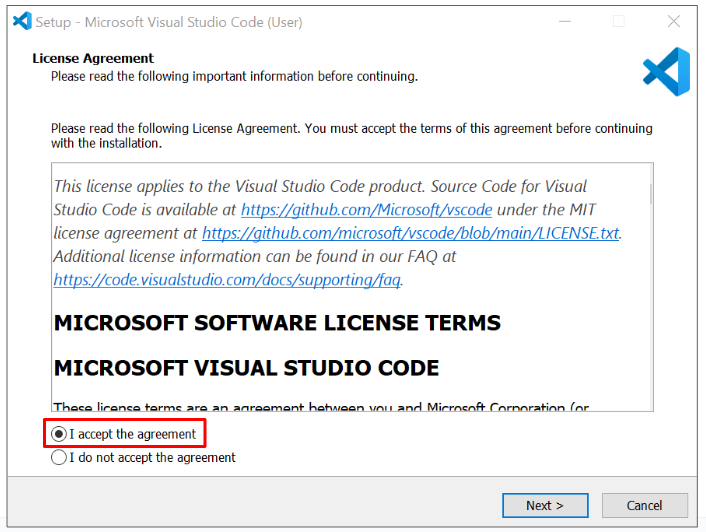The width and height of the screenshot is (706, 532).
Task: Click the "MICROSOFT VISUAL STUDIO CODE" heading
Action: pos(246,368)
